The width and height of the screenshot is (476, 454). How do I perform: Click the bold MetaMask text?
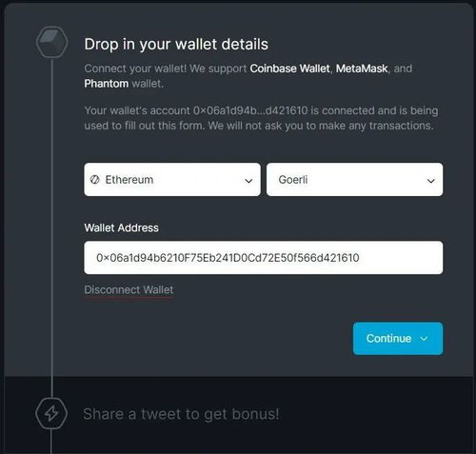click(x=362, y=69)
